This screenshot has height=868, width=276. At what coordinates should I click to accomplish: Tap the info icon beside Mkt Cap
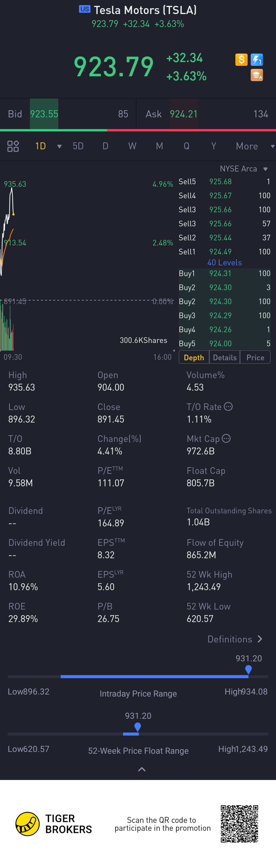(x=226, y=438)
